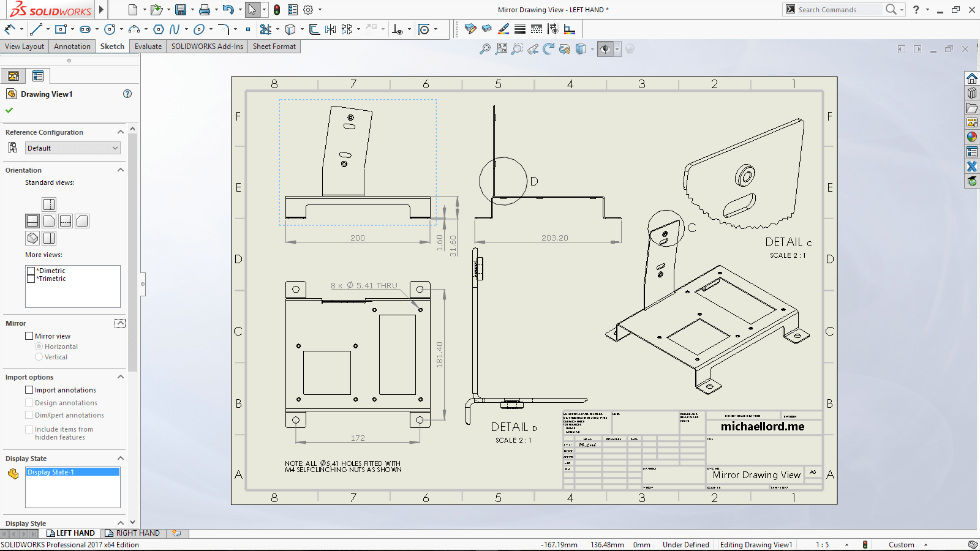The height and width of the screenshot is (551, 980).
Task: Select the Circle sketch tool
Action: point(110,29)
